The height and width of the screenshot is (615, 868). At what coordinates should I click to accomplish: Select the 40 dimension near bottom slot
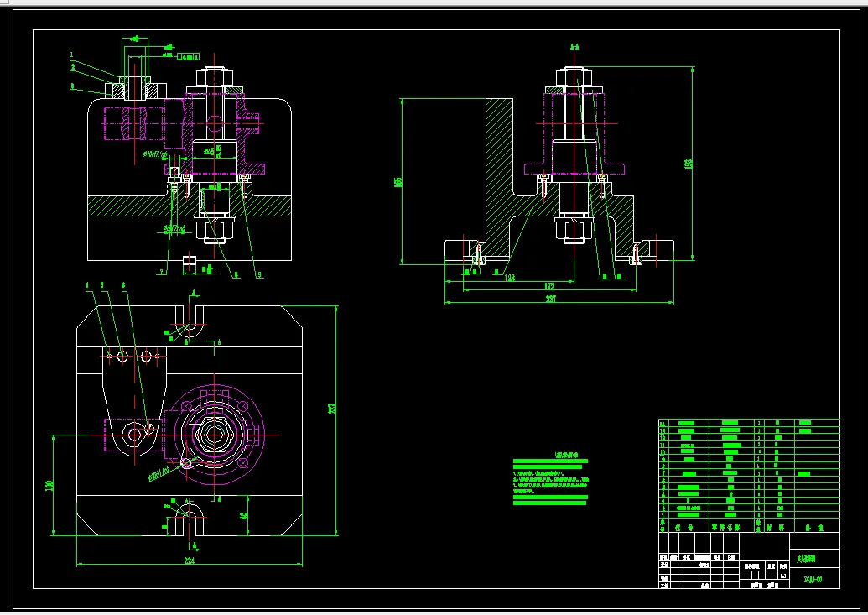pos(243,516)
